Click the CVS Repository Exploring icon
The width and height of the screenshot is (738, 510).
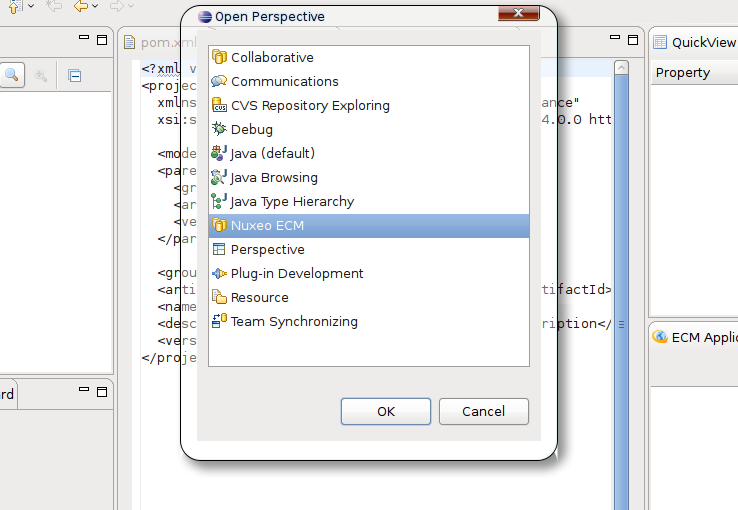pyautogui.click(x=219, y=105)
